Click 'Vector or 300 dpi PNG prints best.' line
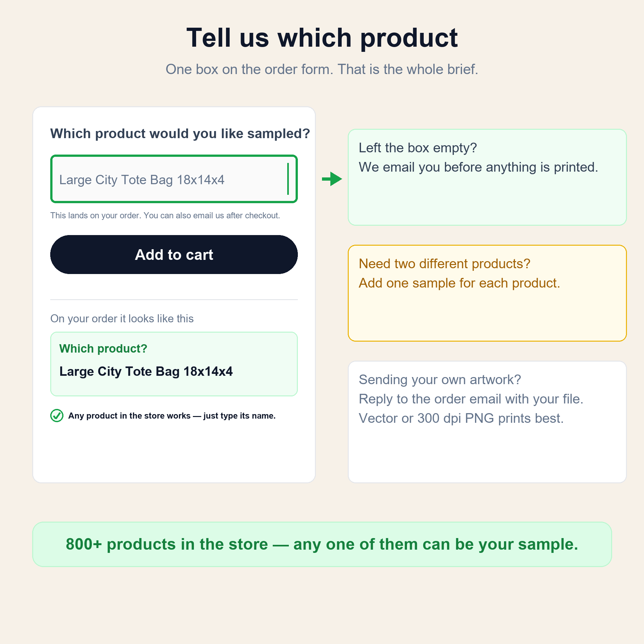This screenshot has width=644, height=644. tap(461, 418)
